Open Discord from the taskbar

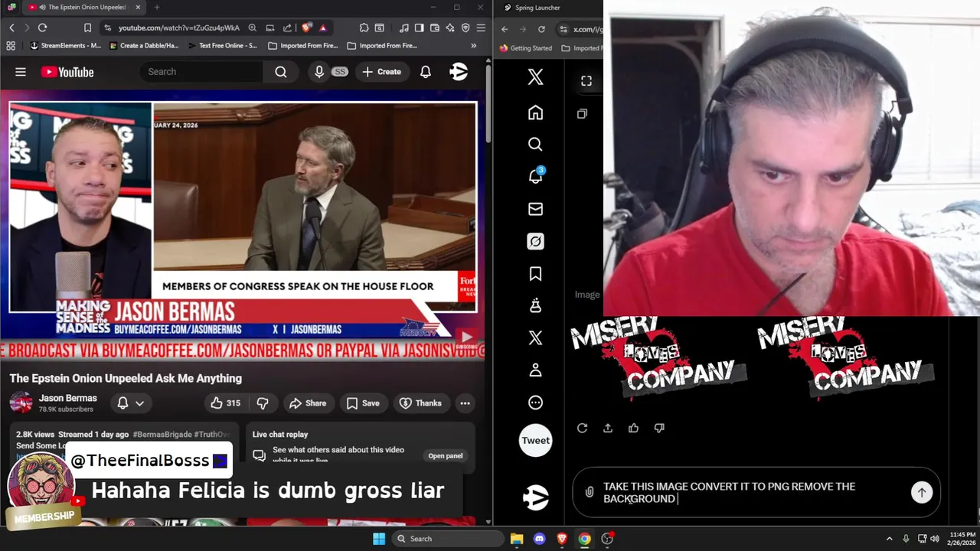539,539
